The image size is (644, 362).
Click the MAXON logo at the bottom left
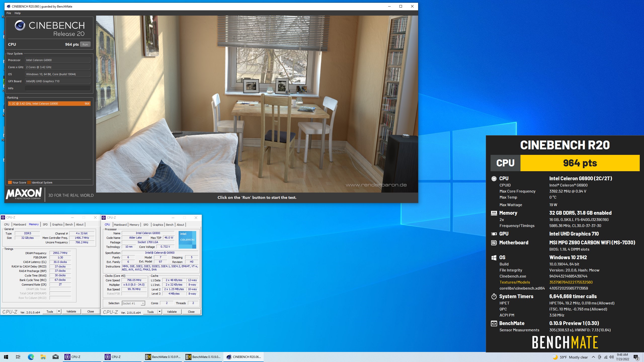[x=24, y=194]
